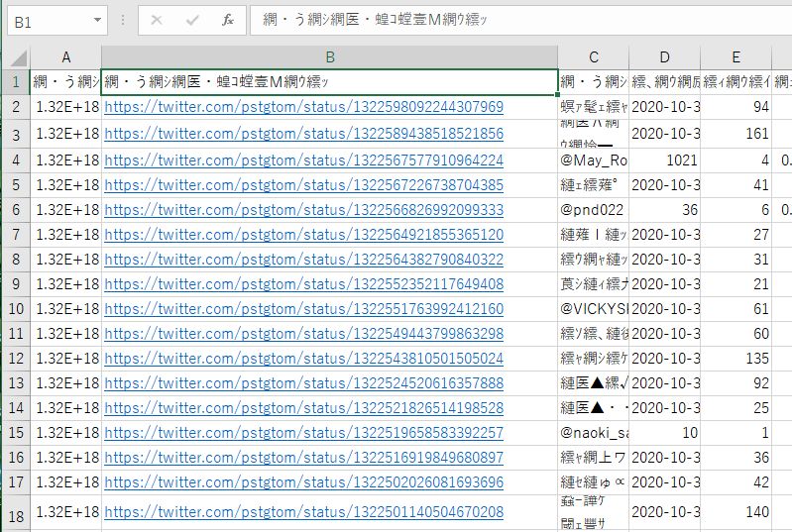Open the tweet link ending 1322543810501505024
This screenshot has height=532, width=792.
coord(304,359)
